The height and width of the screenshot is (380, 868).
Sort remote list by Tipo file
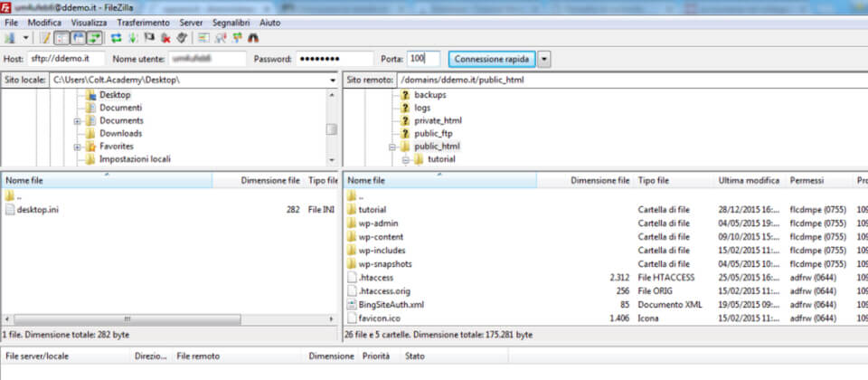(x=674, y=181)
